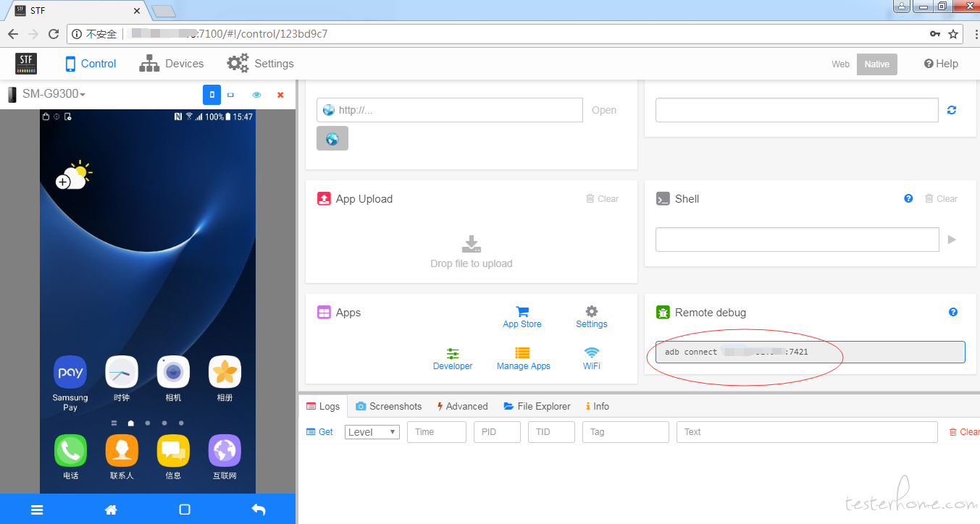Switch to the Screenshots tab
This screenshot has width=980, height=524.
click(388, 406)
